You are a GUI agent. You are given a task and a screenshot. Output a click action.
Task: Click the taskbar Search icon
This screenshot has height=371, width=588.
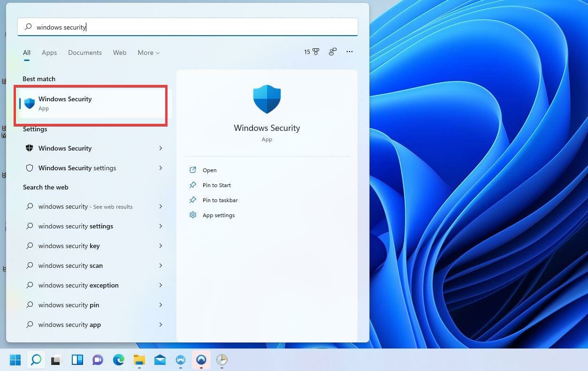[x=36, y=360]
